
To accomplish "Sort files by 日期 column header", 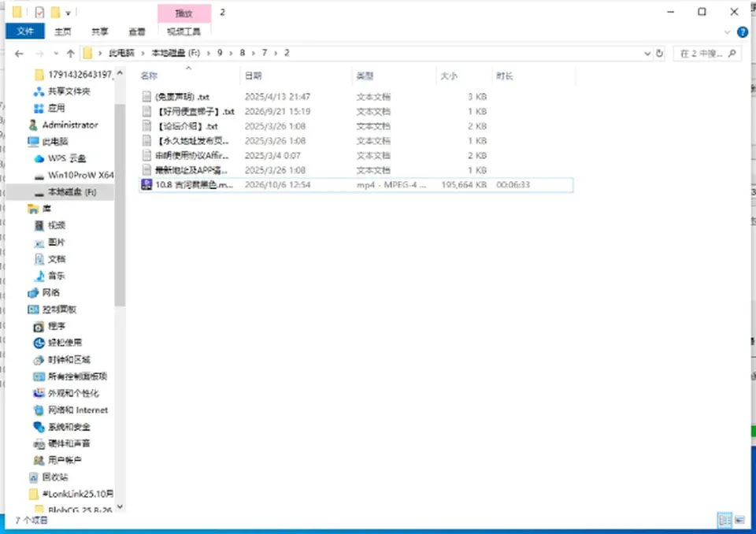I will point(253,76).
